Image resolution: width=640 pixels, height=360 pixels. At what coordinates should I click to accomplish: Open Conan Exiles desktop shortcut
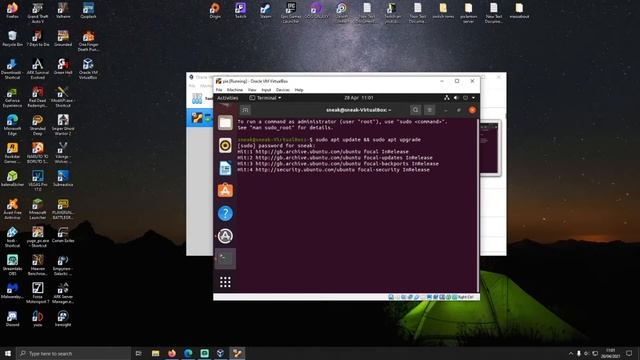[63, 235]
